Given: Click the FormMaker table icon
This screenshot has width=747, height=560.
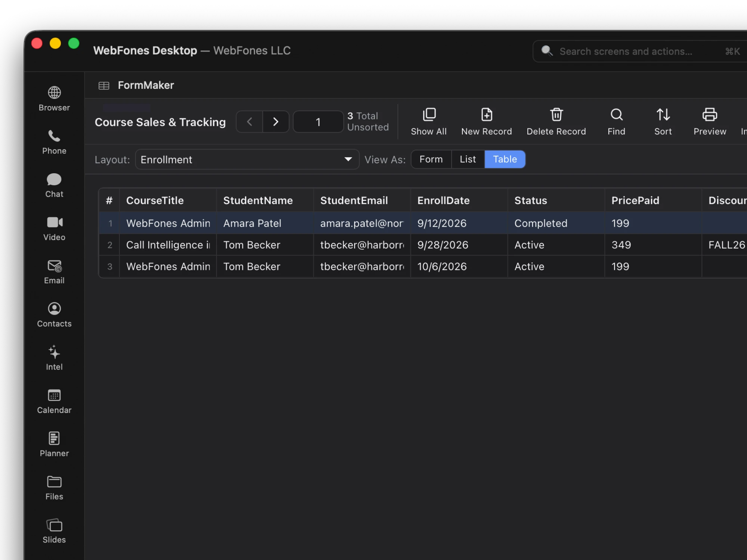Looking at the screenshot, I should (x=104, y=86).
